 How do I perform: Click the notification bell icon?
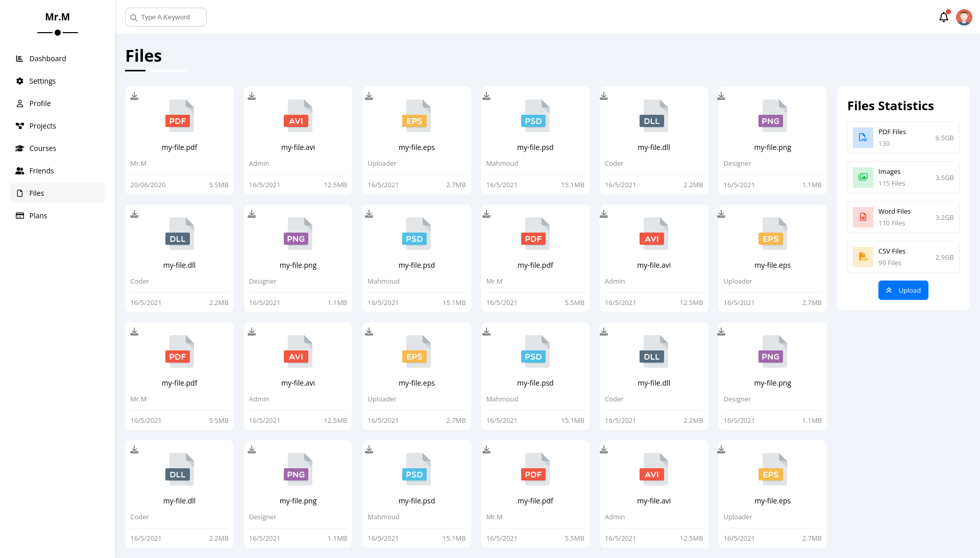pos(943,17)
